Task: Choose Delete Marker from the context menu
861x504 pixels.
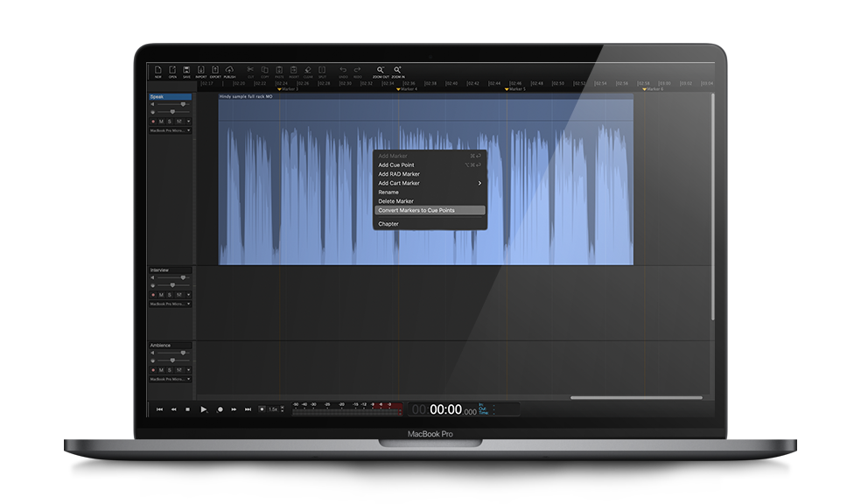Action: pyautogui.click(x=395, y=201)
